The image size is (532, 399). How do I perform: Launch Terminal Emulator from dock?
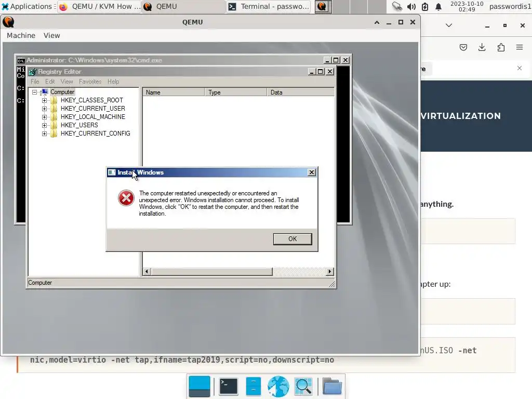coord(229,386)
